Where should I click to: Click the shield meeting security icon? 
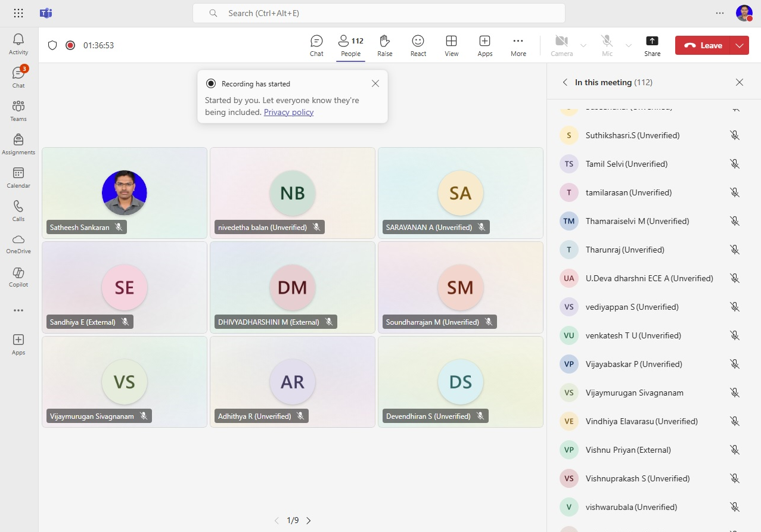pos(52,45)
